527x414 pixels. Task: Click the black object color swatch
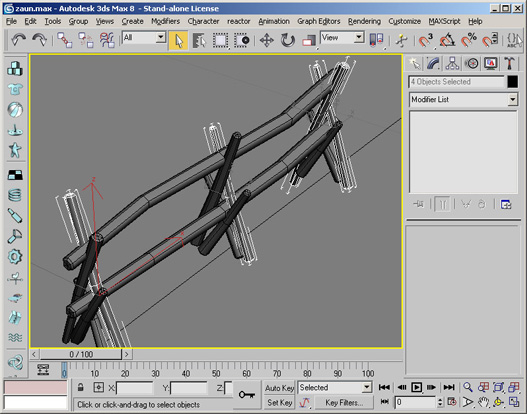click(x=513, y=82)
